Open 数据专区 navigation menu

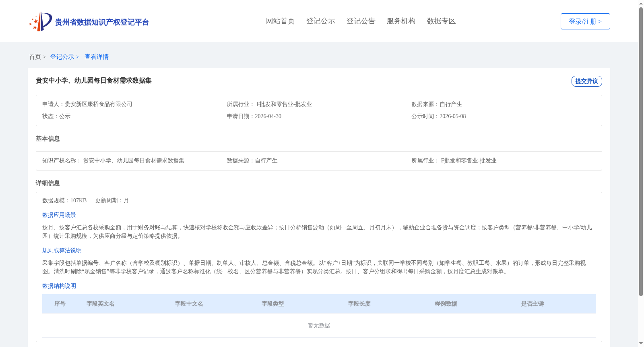pos(441,21)
